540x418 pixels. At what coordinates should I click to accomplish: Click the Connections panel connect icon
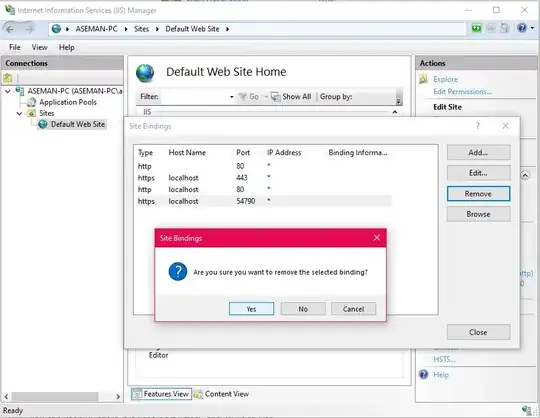(x=8, y=78)
